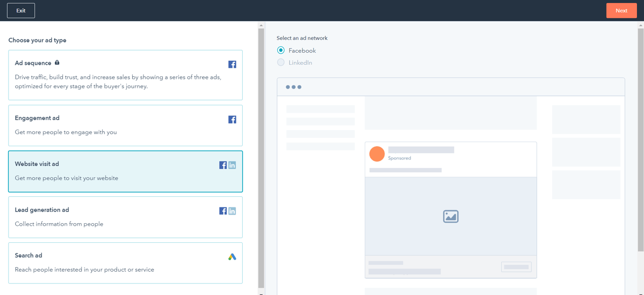The image size is (644, 295).
Task: Click right panel scroll up arrow
Action: [x=641, y=25]
